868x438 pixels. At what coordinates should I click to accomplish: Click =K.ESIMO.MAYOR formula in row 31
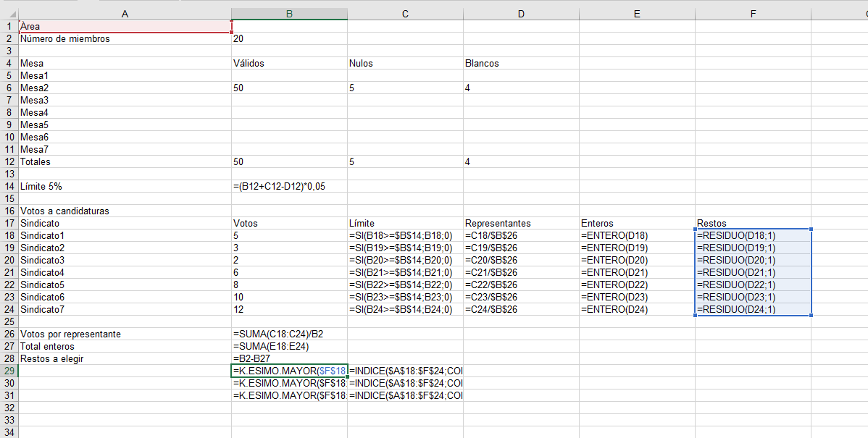(290, 395)
